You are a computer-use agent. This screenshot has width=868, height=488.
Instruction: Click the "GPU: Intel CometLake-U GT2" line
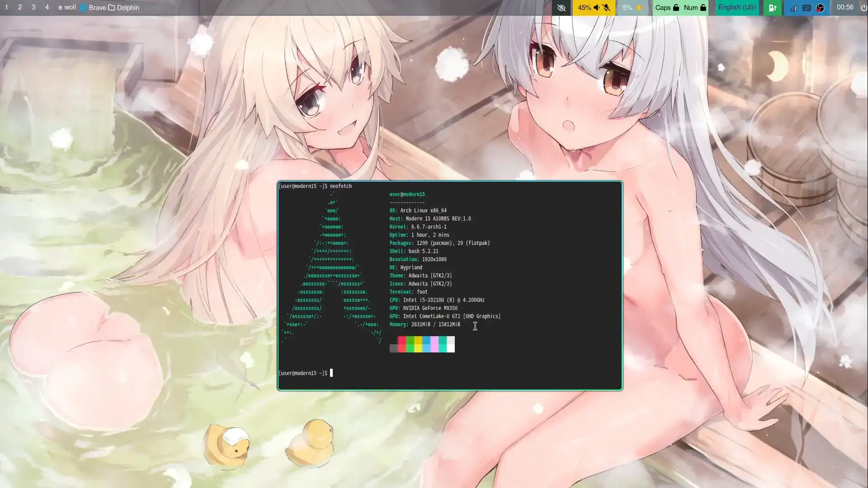[x=445, y=316]
